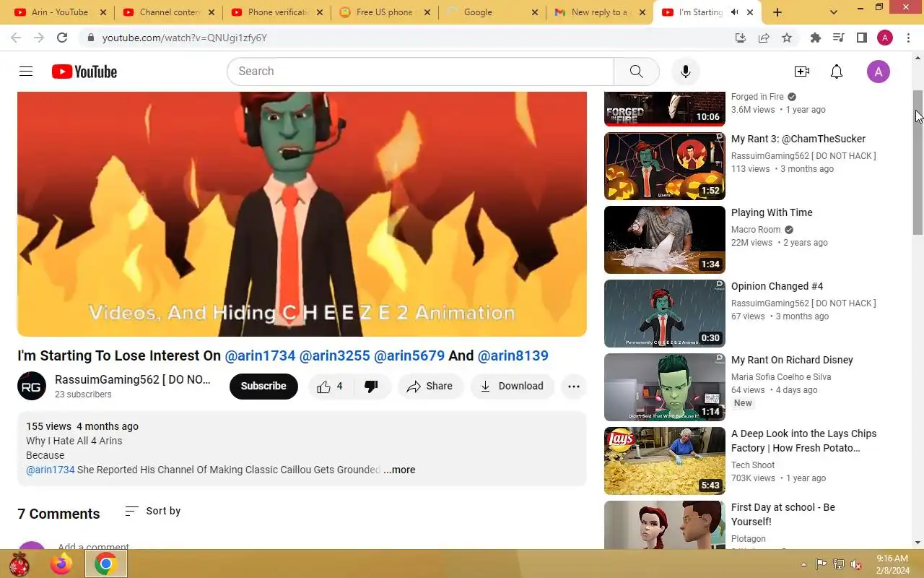Go forward in browser history
Viewport: 924px width, 578px height.
pyautogui.click(x=39, y=38)
